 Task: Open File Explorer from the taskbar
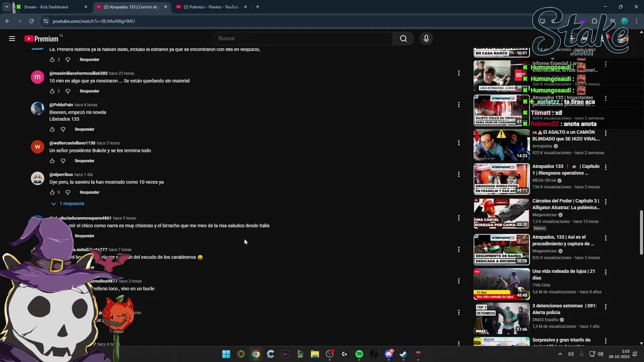pos(315,354)
